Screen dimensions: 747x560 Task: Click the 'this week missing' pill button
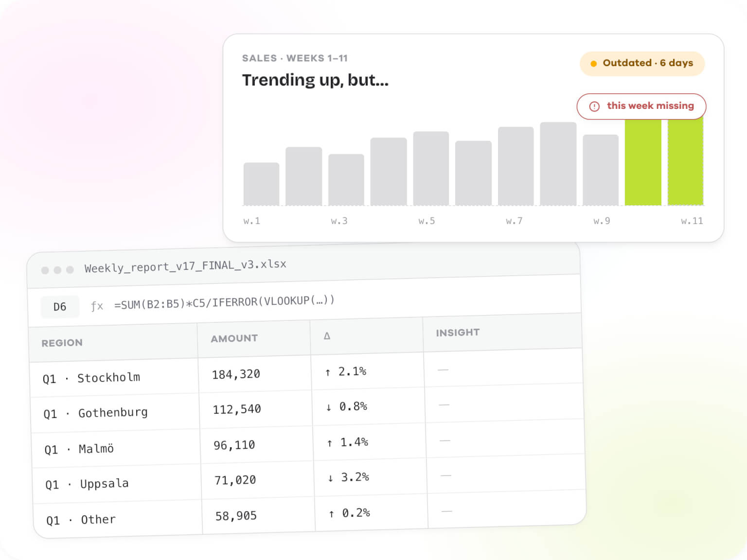tap(641, 106)
